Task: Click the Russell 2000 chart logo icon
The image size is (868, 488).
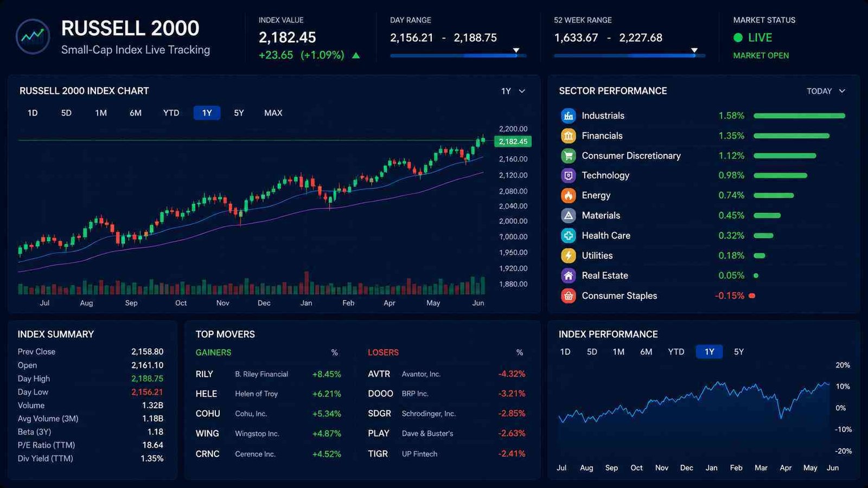Action: (33, 37)
